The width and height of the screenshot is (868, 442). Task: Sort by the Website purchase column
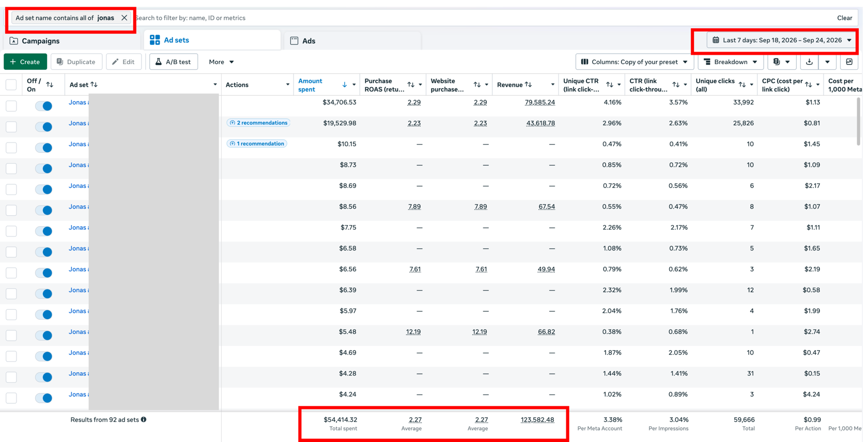pyautogui.click(x=477, y=85)
